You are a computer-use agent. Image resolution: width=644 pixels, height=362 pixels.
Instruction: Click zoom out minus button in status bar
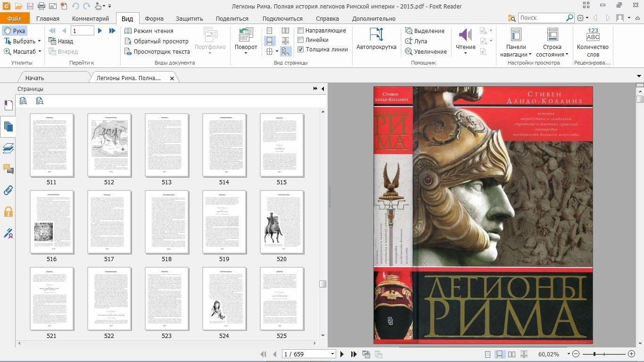(576, 354)
